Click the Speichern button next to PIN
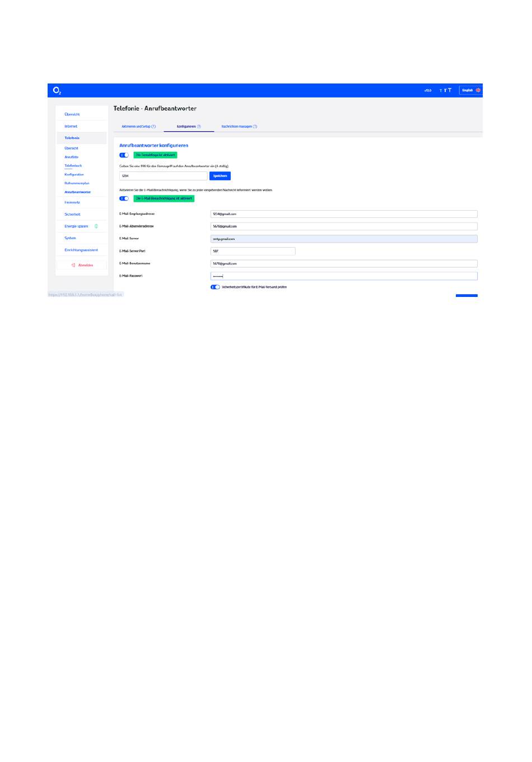 [220, 176]
